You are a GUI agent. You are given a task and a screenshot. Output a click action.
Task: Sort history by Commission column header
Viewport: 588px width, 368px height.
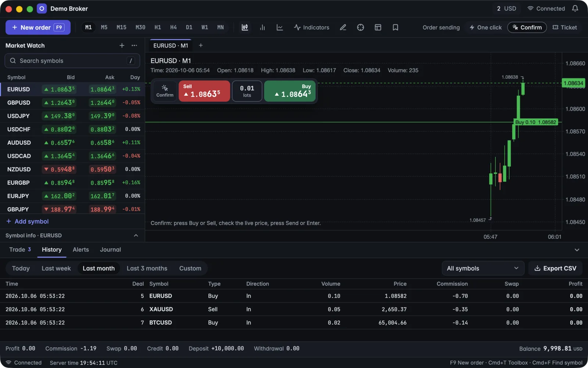tap(452, 284)
